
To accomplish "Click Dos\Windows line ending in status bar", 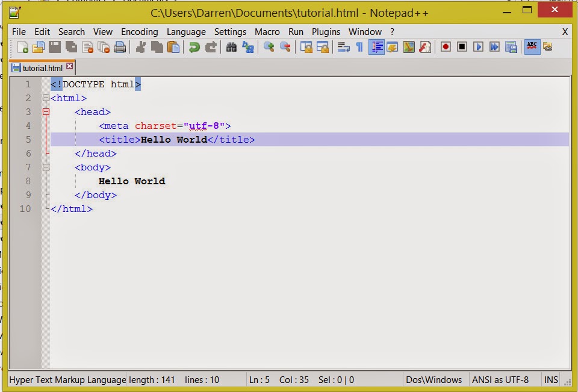I will point(434,380).
